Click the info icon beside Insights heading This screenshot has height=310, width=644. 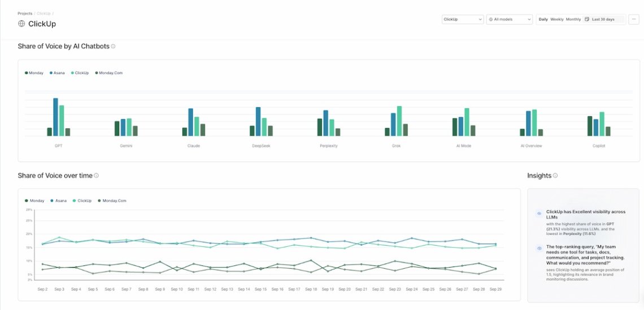pos(555,175)
